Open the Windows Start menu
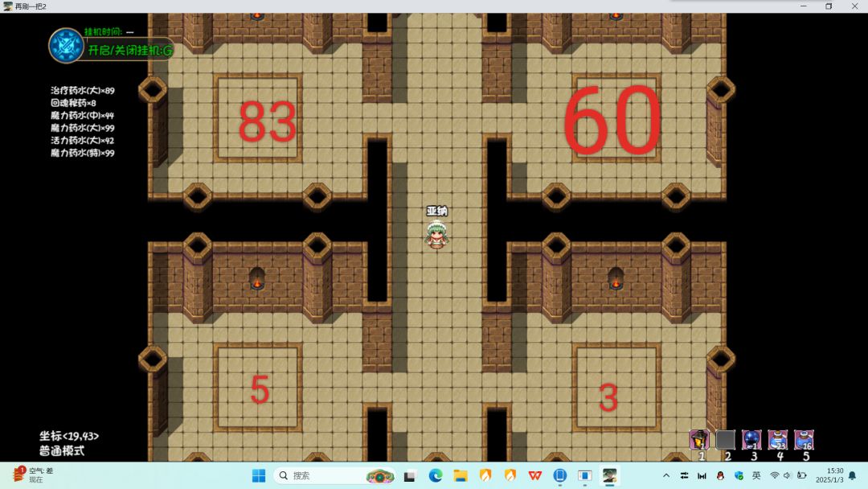 259,475
